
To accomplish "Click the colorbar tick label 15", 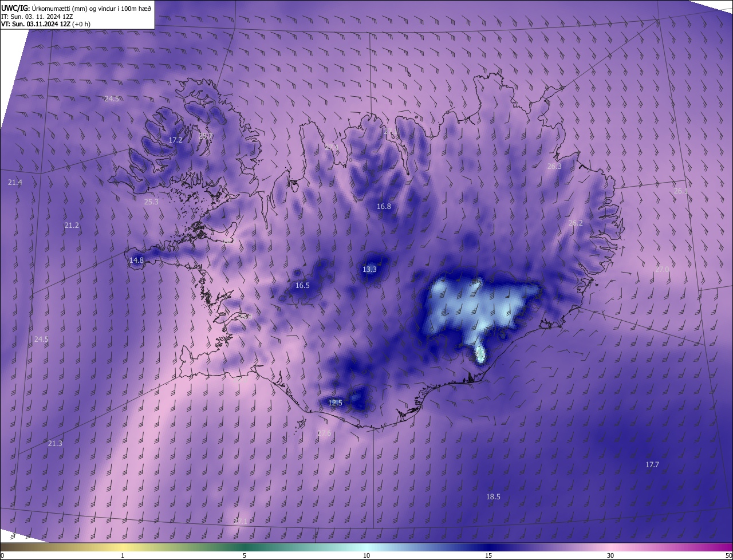I will [488, 555].
